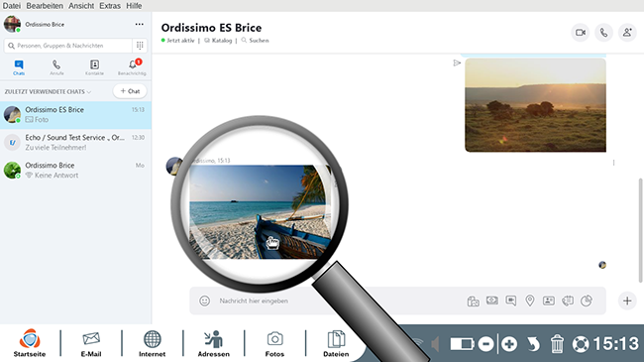The image size is (644, 362).
Task: Switch to the Kontakte tab
Action: (94, 67)
